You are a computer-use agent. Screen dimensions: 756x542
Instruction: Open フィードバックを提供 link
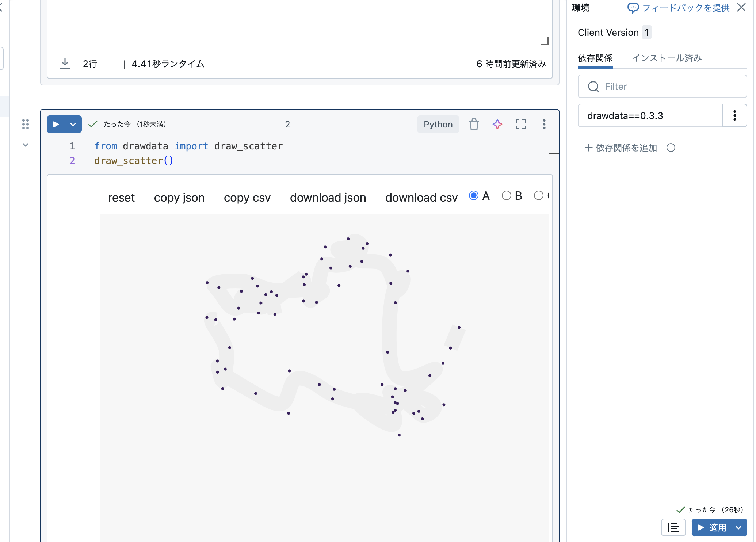click(679, 8)
